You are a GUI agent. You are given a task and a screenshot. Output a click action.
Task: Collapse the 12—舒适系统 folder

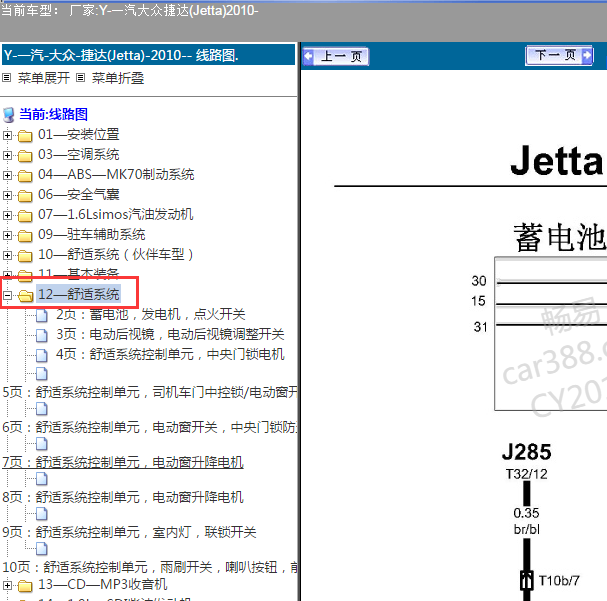[7, 296]
